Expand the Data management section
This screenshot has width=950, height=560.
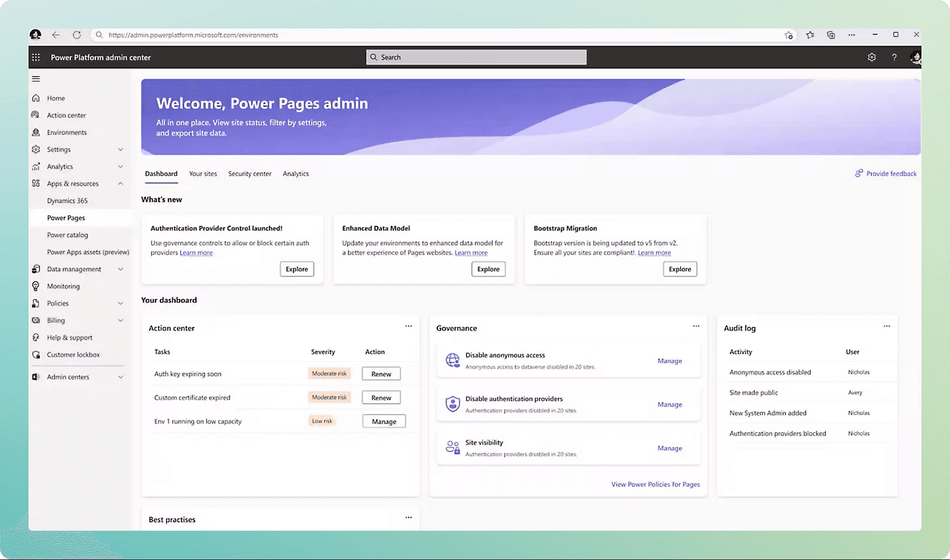120,269
